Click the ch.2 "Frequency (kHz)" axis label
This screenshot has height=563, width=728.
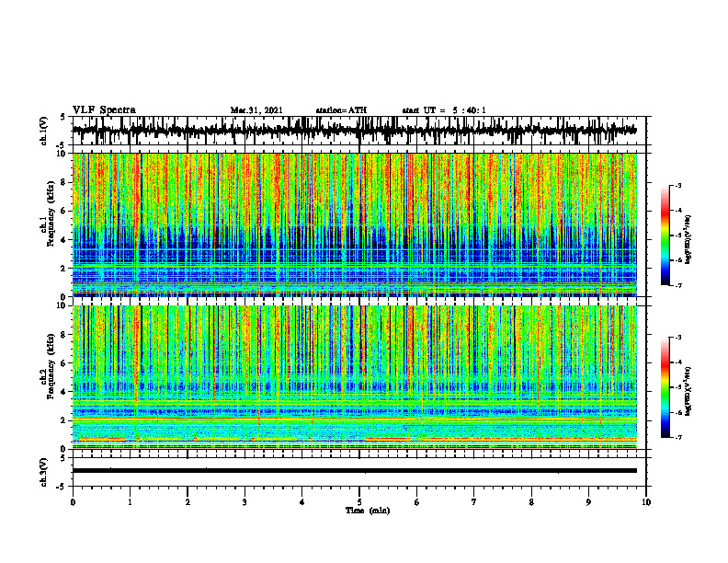(51, 366)
